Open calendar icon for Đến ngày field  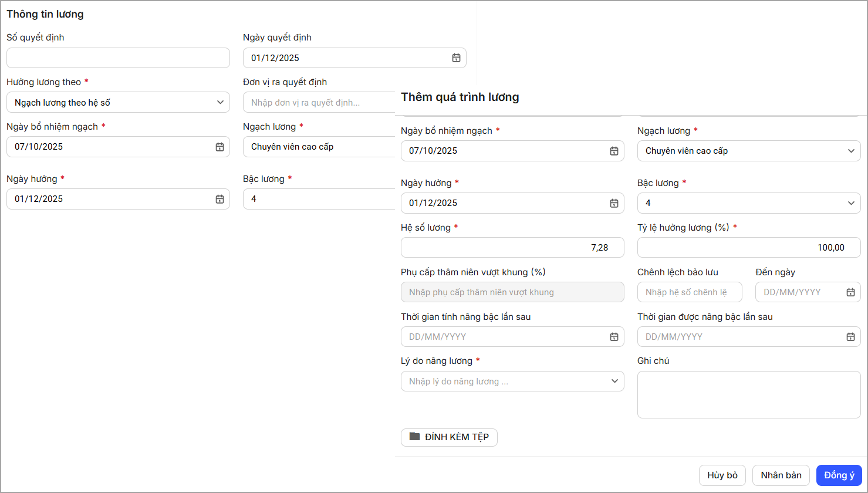point(850,292)
